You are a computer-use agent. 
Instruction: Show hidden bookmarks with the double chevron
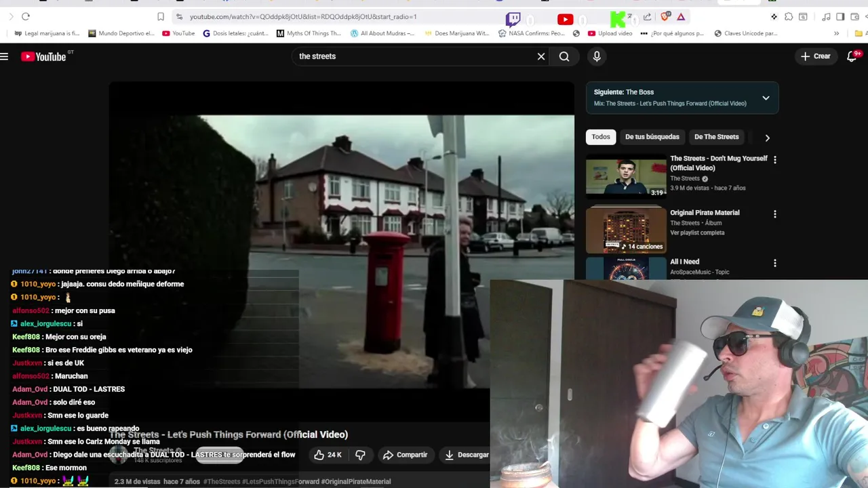pyautogui.click(x=836, y=33)
